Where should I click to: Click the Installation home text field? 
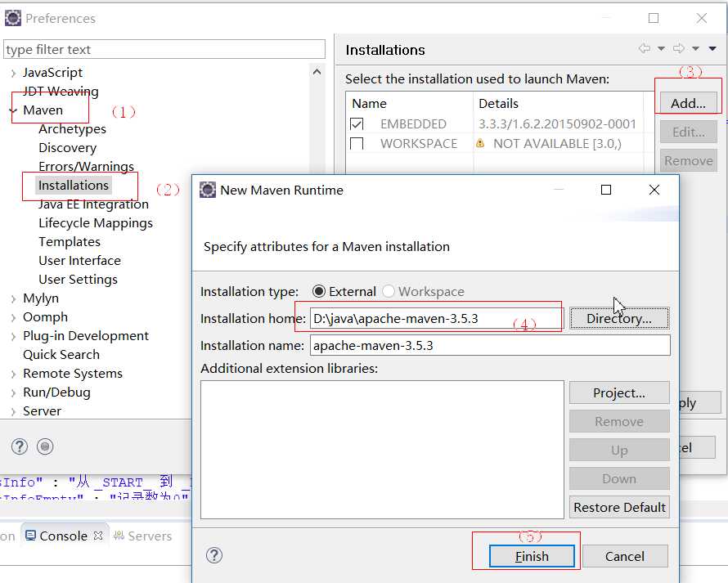click(438, 318)
